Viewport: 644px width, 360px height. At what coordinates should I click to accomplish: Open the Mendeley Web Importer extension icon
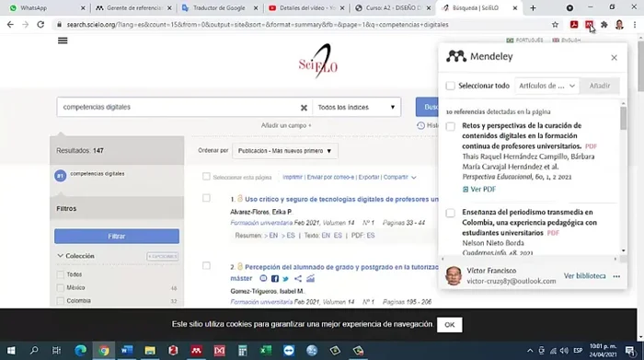(589, 25)
